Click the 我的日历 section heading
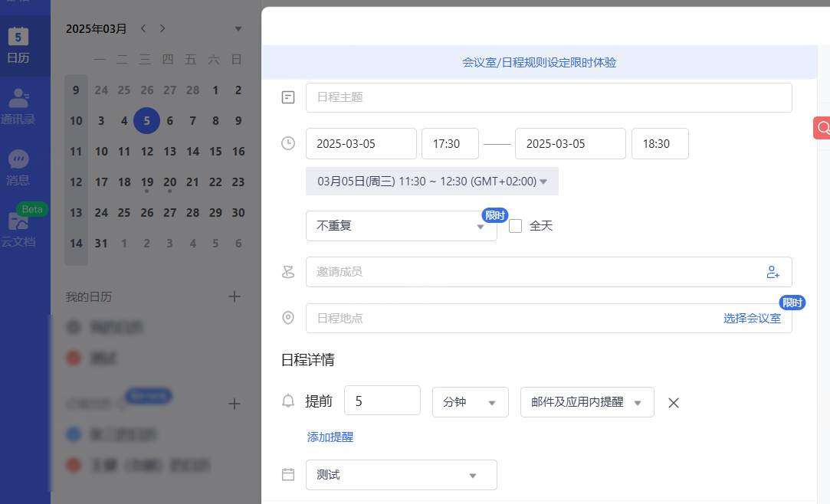 pos(89,297)
